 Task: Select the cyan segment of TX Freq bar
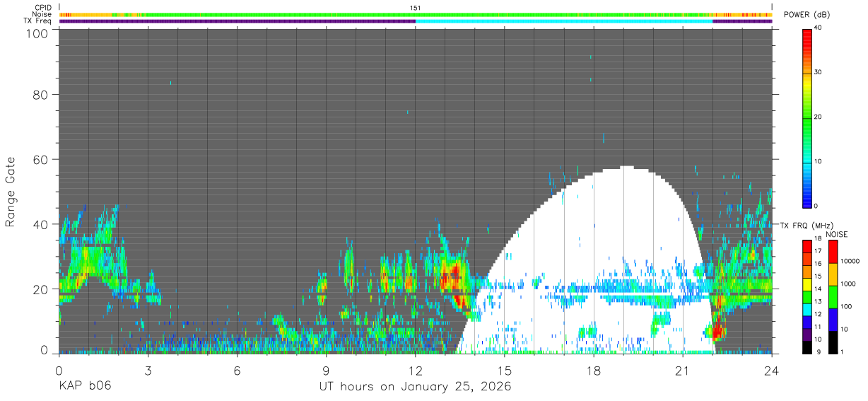point(564,21)
